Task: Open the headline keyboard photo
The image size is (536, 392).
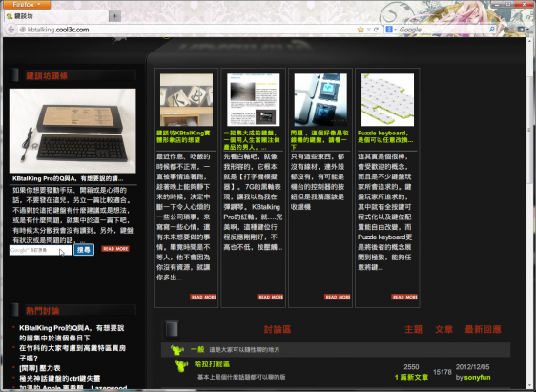Action: point(72,131)
